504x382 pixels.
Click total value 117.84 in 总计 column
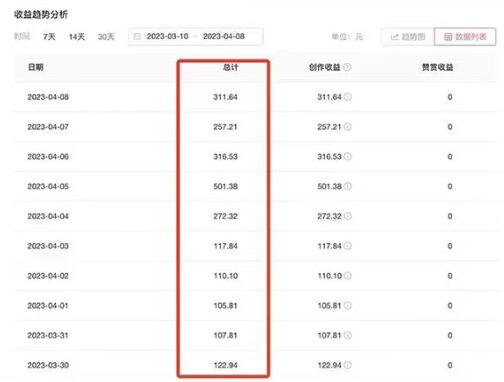pos(225,246)
